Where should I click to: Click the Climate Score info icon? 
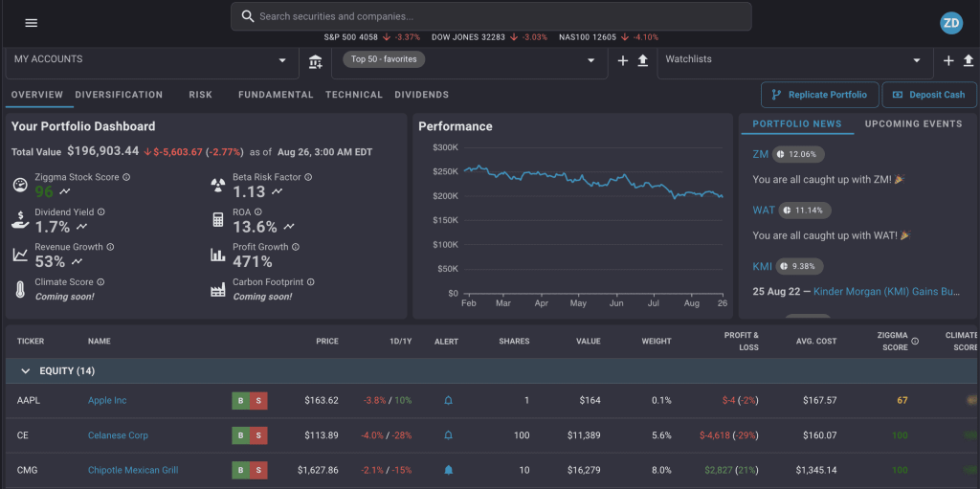pos(100,282)
